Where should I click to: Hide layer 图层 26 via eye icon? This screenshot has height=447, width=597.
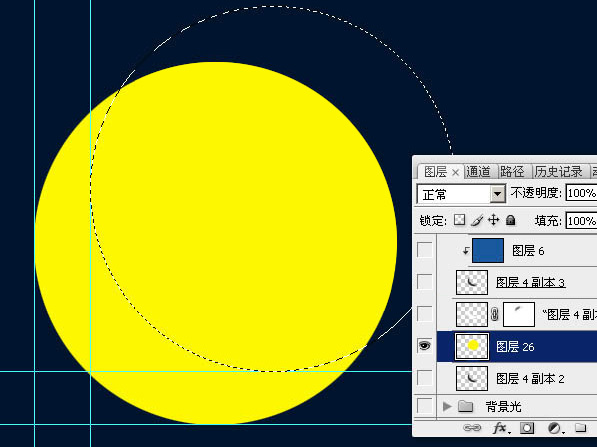425,345
